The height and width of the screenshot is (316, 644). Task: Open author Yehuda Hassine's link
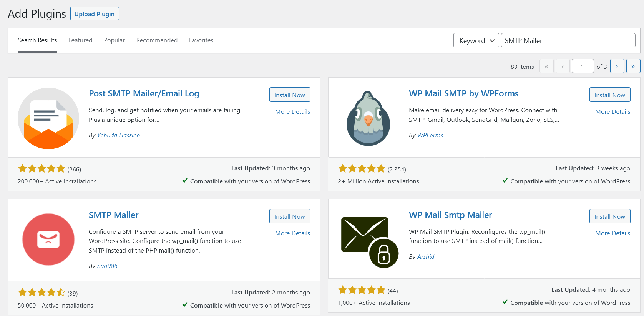(118, 135)
